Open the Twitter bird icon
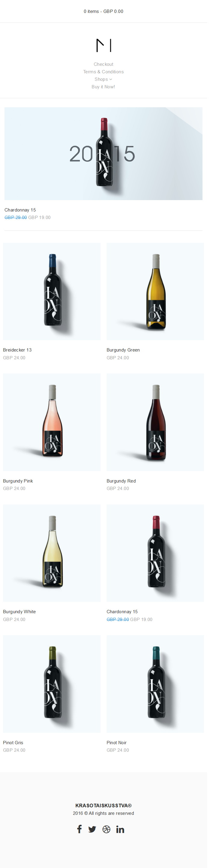216x868 pixels. point(92,829)
